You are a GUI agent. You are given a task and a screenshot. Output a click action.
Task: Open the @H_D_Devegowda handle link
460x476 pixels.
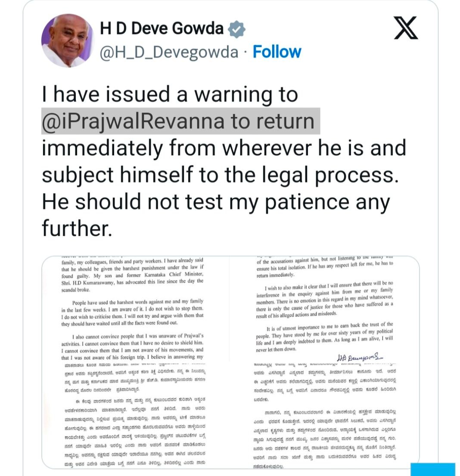click(169, 52)
